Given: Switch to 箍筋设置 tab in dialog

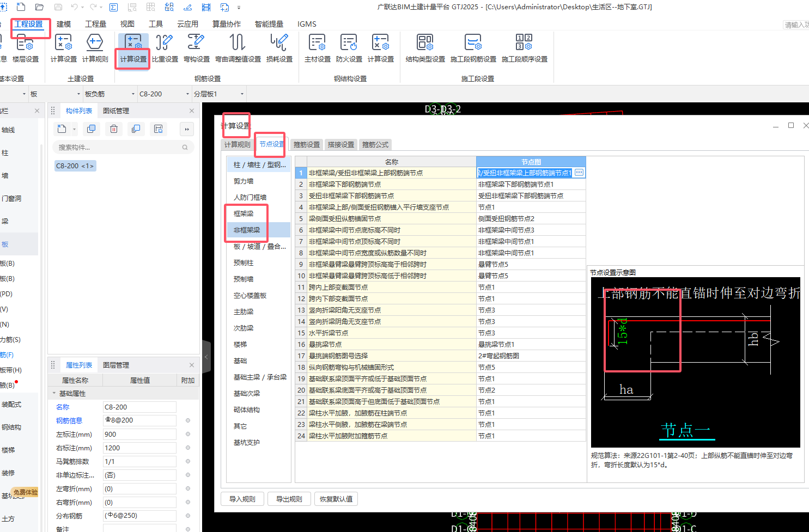Looking at the screenshot, I should coord(307,144).
